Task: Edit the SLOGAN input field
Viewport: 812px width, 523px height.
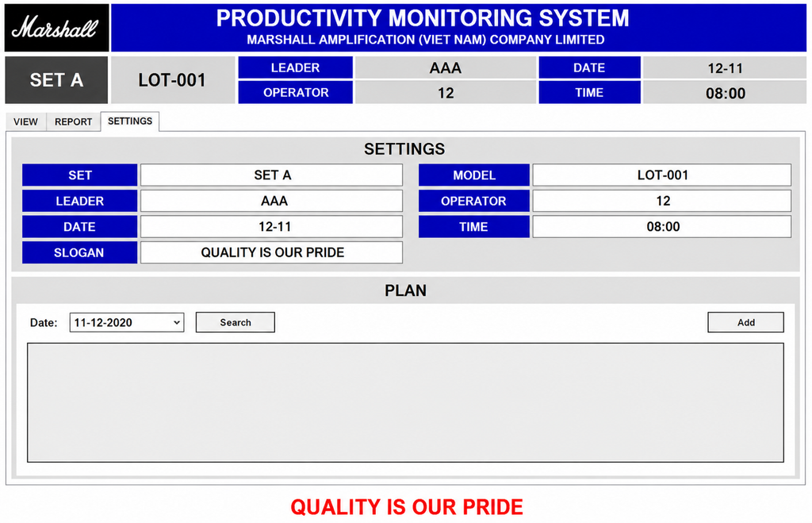Action: [271, 252]
